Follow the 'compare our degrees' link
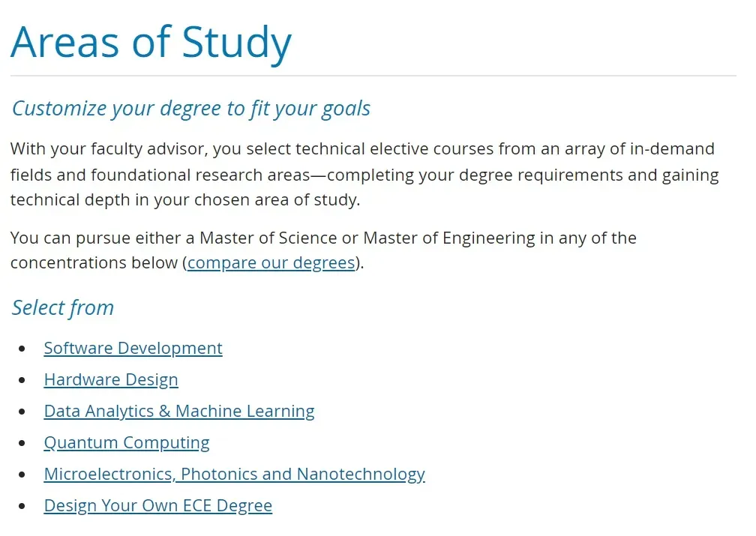Screen dimensions: 756x536 click(x=271, y=263)
